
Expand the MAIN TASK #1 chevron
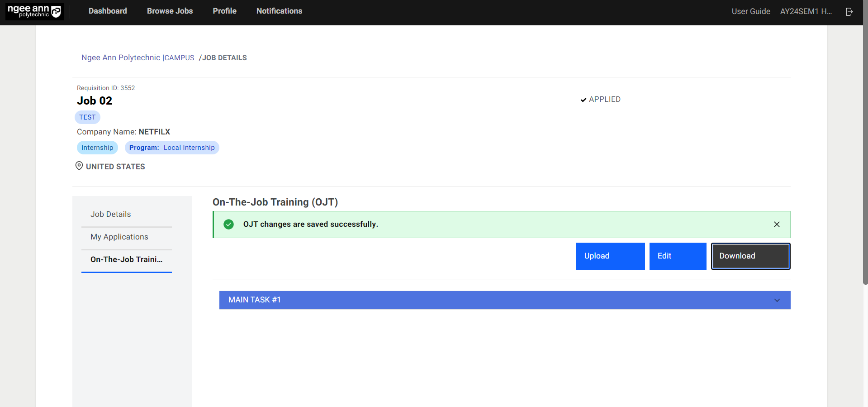tap(777, 300)
